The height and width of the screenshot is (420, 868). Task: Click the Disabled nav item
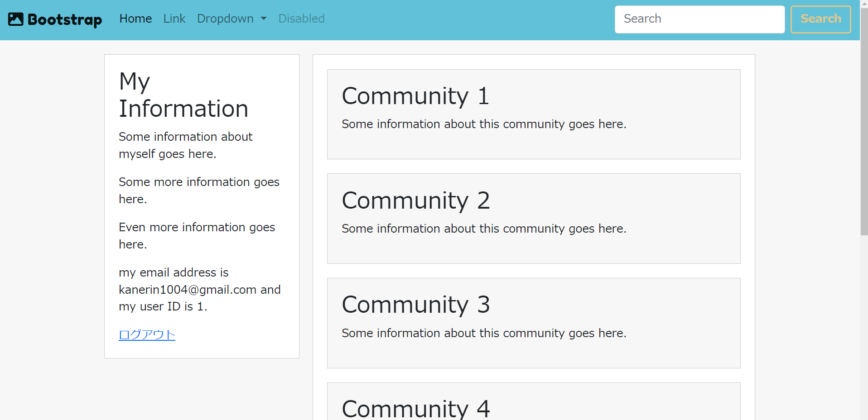click(x=301, y=19)
